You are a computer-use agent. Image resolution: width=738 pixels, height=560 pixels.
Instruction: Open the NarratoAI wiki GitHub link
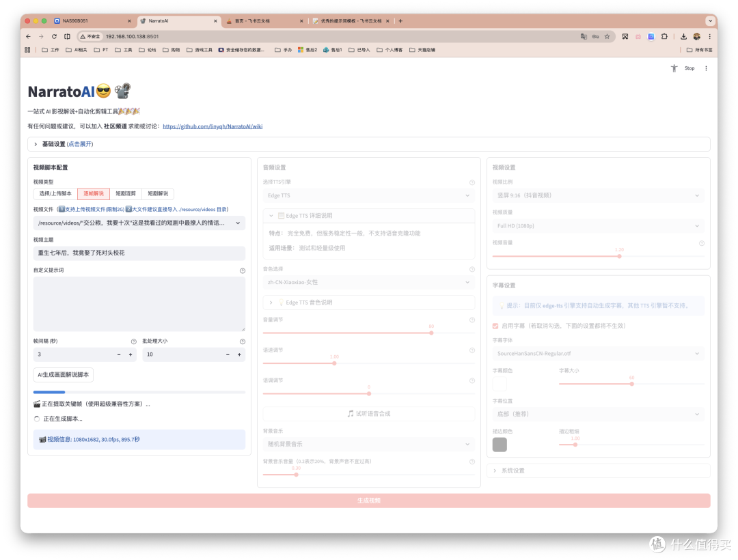point(213,126)
